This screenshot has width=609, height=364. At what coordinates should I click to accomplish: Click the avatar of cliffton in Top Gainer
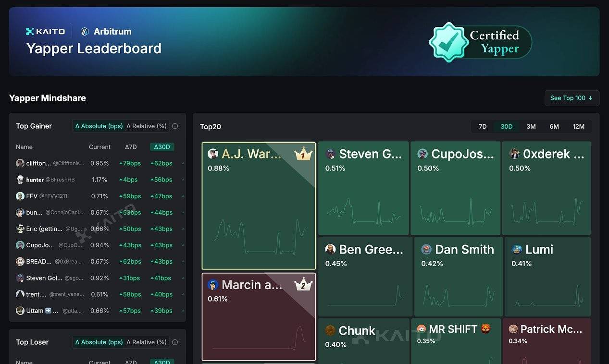[20, 163]
